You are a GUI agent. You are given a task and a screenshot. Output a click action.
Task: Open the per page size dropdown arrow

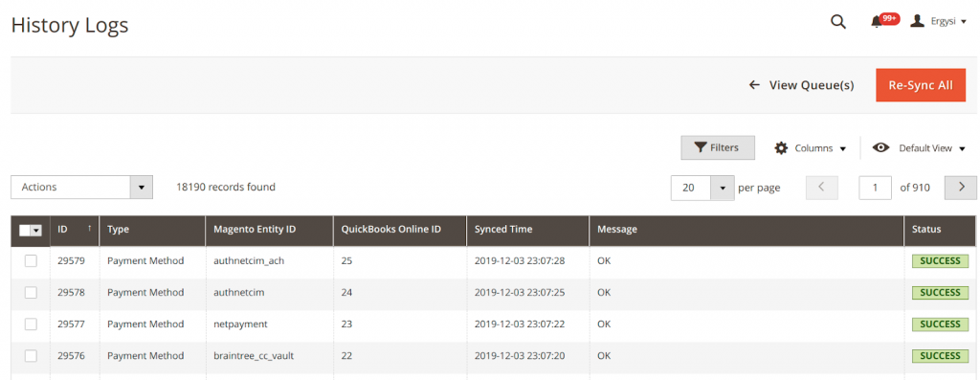[723, 188]
